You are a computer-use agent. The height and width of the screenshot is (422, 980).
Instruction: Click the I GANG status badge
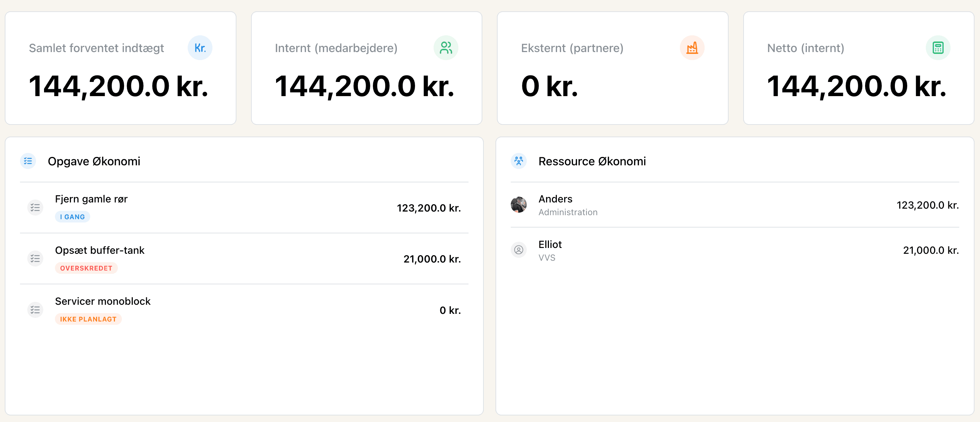click(72, 217)
